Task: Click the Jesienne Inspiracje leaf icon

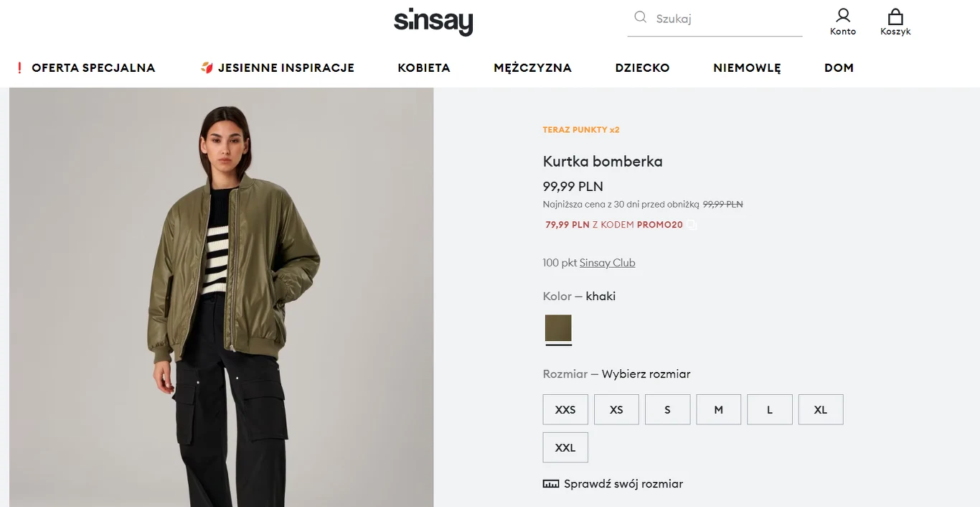Action: [207, 68]
